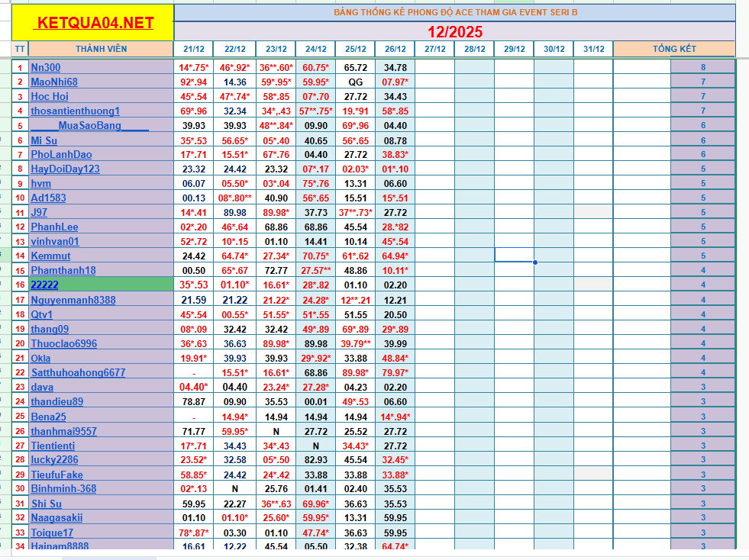
Task: Select Nn300's total score cell showing 8
Action: tap(702, 67)
